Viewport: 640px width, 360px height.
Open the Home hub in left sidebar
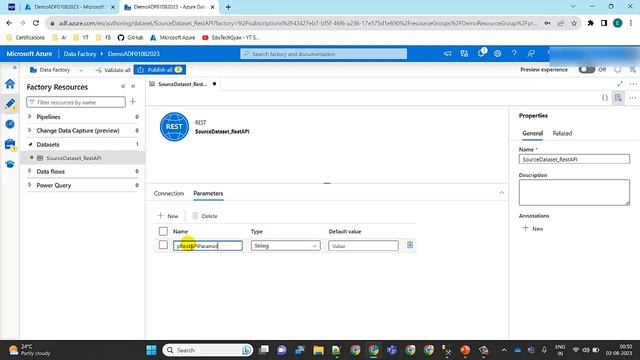tap(10, 84)
